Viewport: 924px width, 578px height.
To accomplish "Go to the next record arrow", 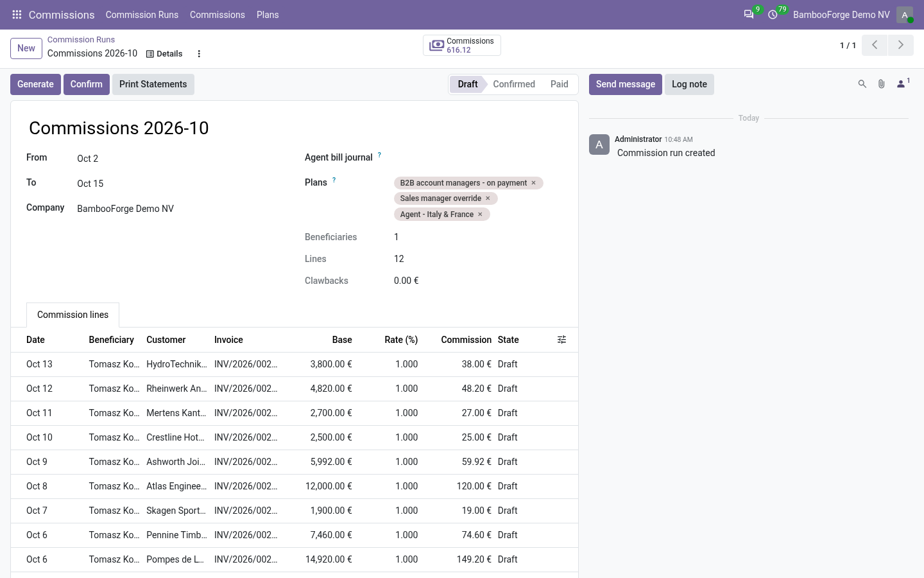I will coord(901,45).
